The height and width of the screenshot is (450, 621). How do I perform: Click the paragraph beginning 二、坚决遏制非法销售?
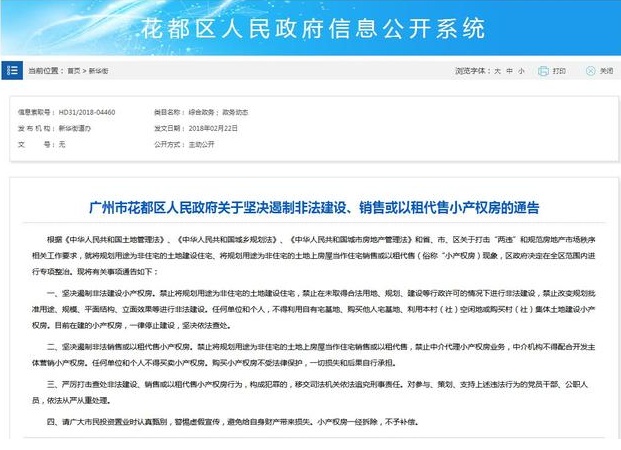(314, 355)
